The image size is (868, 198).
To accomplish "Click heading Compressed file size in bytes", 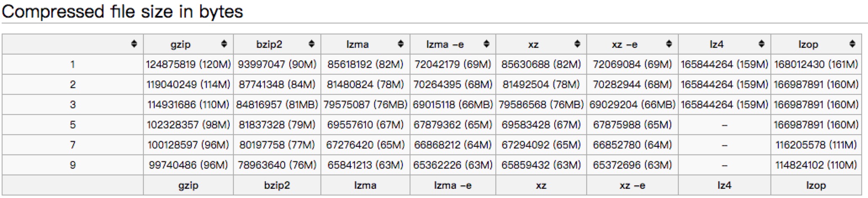I will pyautogui.click(x=122, y=11).
